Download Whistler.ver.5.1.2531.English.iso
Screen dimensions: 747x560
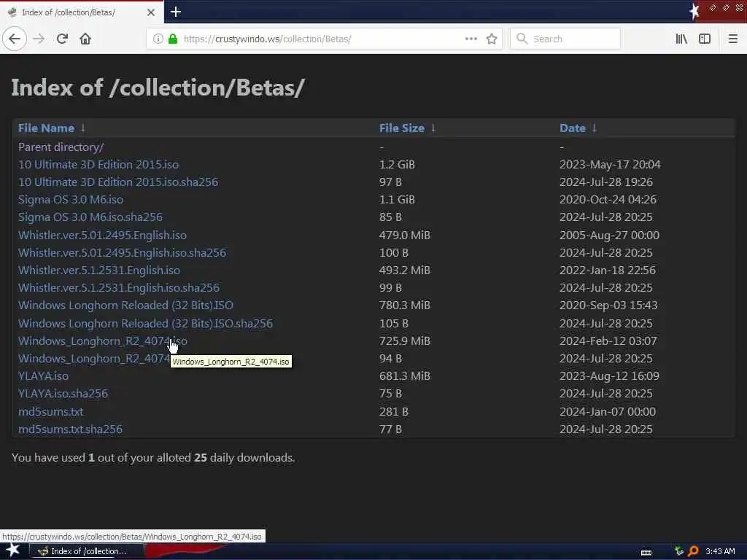coord(99,270)
